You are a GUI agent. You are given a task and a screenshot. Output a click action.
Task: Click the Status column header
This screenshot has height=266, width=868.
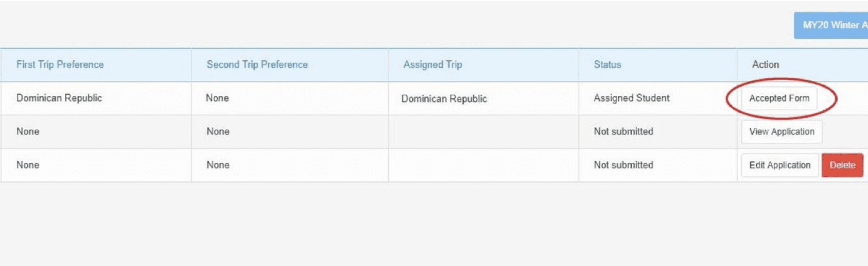click(607, 65)
